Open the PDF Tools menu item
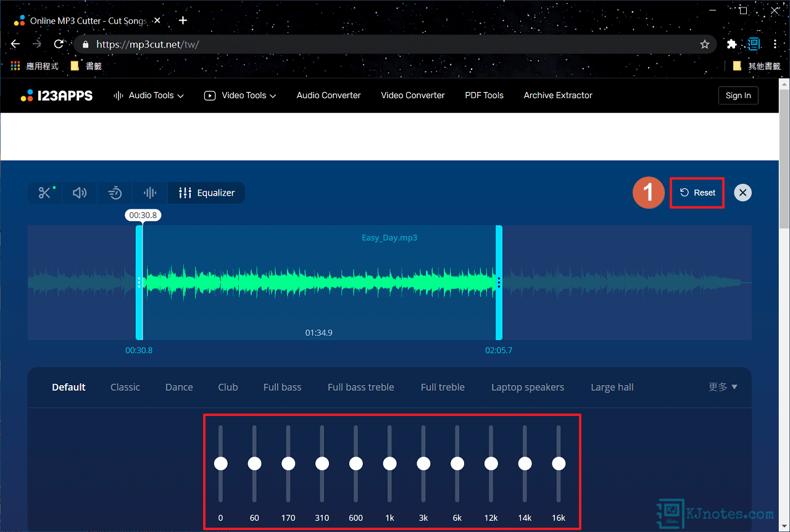The height and width of the screenshot is (532, 790). pyautogui.click(x=484, y=95)
